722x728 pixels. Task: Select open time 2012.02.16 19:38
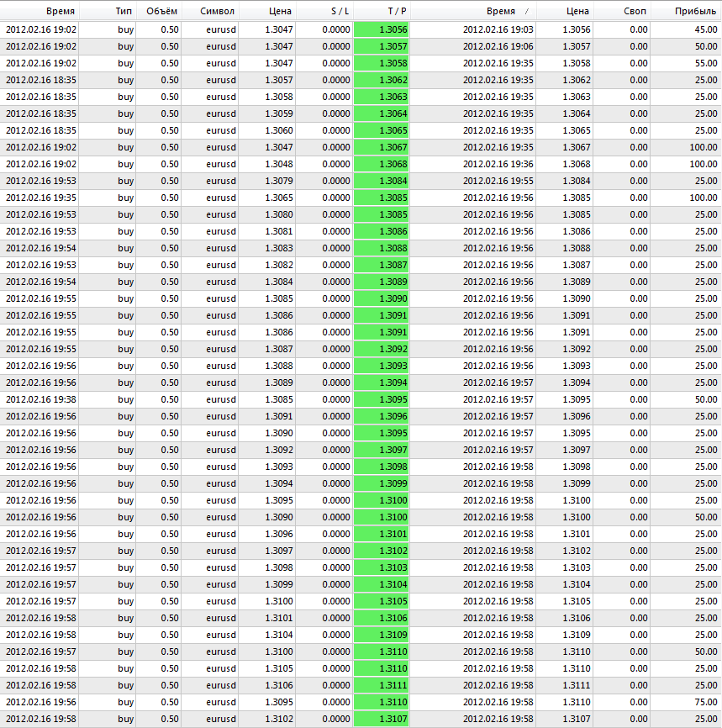[x=41, y=399]
